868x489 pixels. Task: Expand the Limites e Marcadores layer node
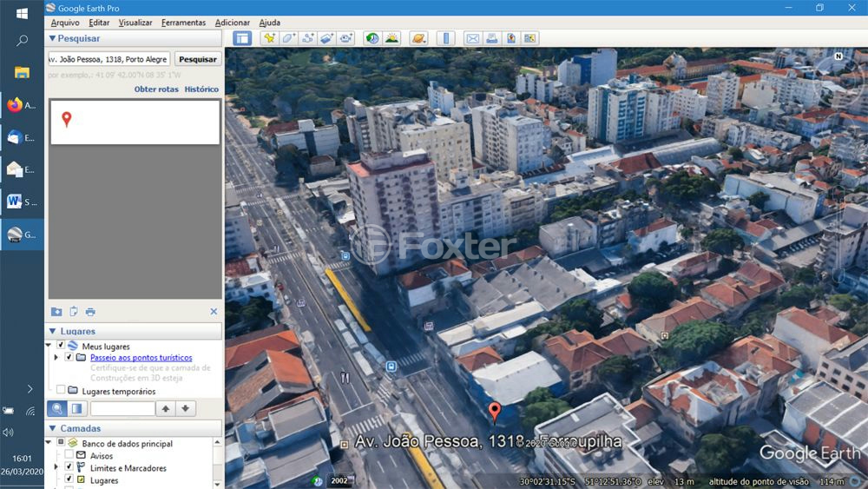tap(56, 467)
